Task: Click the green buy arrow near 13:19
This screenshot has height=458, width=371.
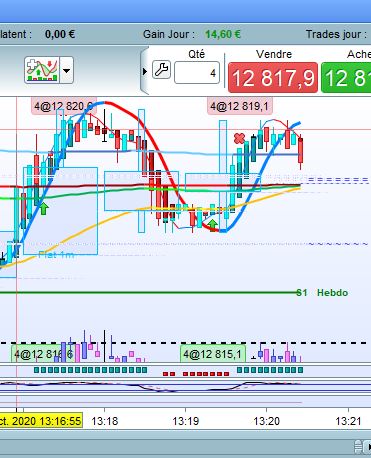Action: pos(212,225)
